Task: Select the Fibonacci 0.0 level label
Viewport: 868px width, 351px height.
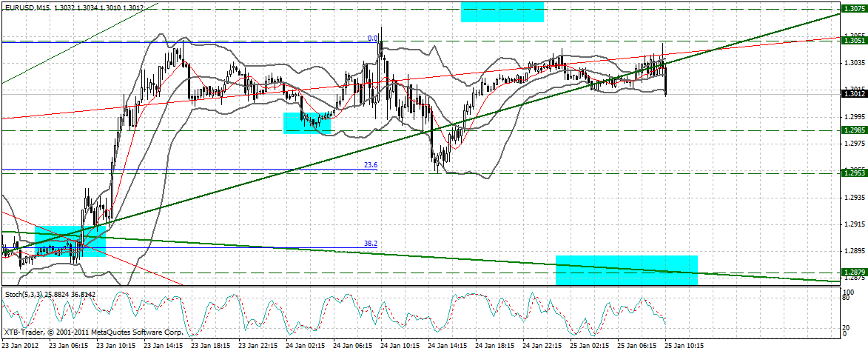Action: tap(373, 38)
